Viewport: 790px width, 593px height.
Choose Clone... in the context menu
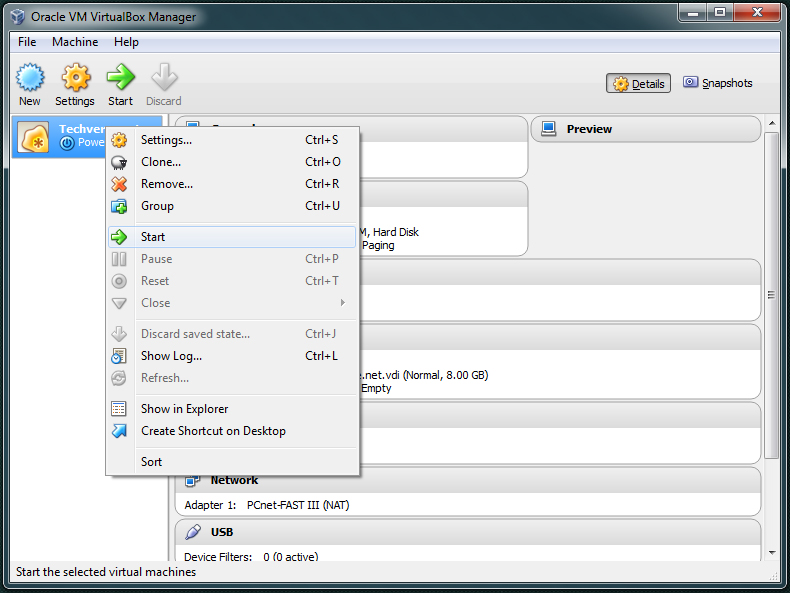(232, 162)
